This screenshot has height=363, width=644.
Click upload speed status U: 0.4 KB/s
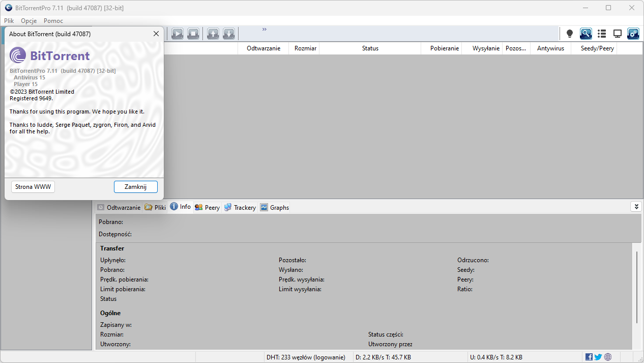pyautogui.click(x=496, y=357)
